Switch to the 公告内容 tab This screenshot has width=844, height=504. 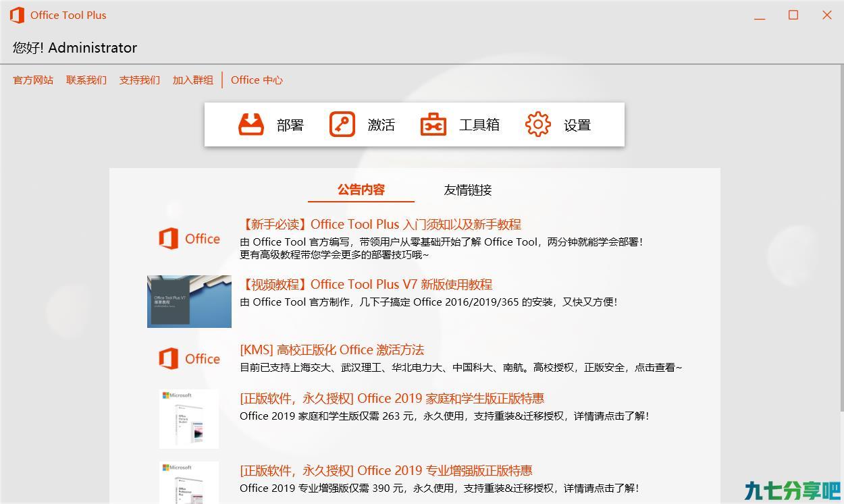click(x=361, y=190)
